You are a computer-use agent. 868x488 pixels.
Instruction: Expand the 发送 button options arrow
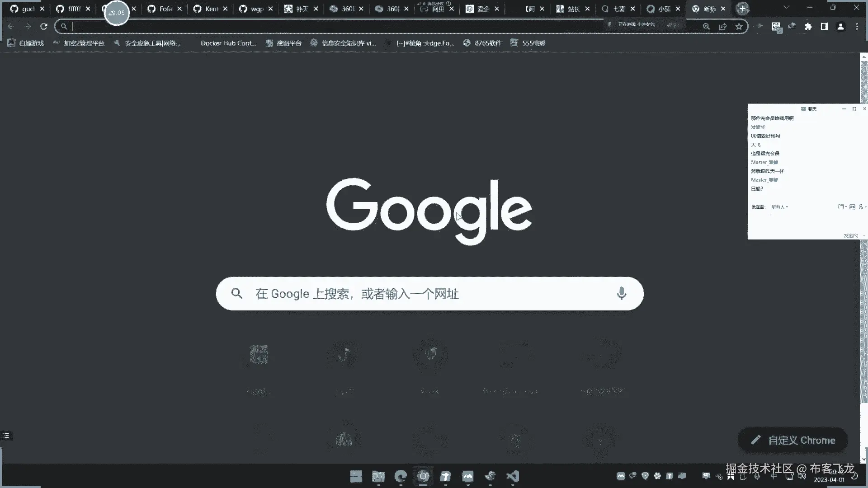pos(864,236)
